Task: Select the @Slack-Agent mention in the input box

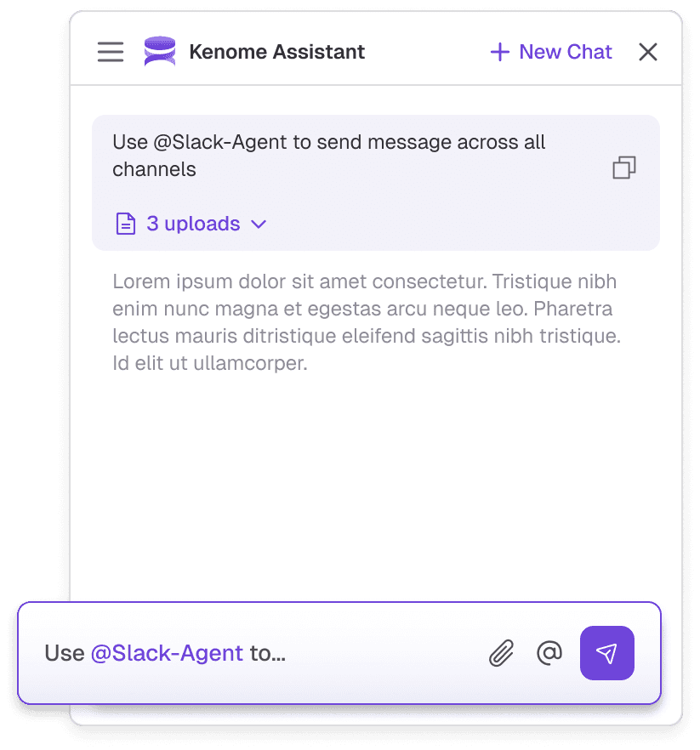Action: point(167,653)
